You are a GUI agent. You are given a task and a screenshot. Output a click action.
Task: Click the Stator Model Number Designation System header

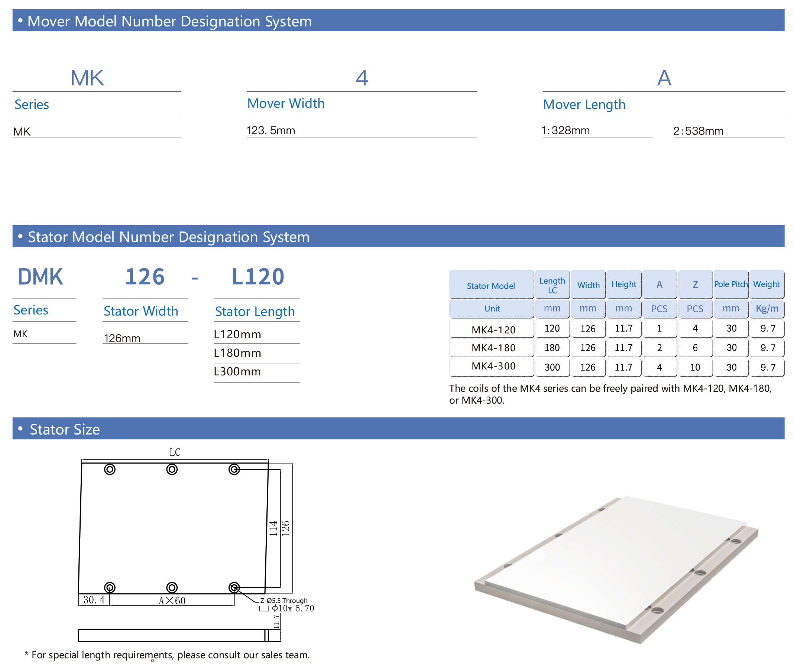pos(168,236)
